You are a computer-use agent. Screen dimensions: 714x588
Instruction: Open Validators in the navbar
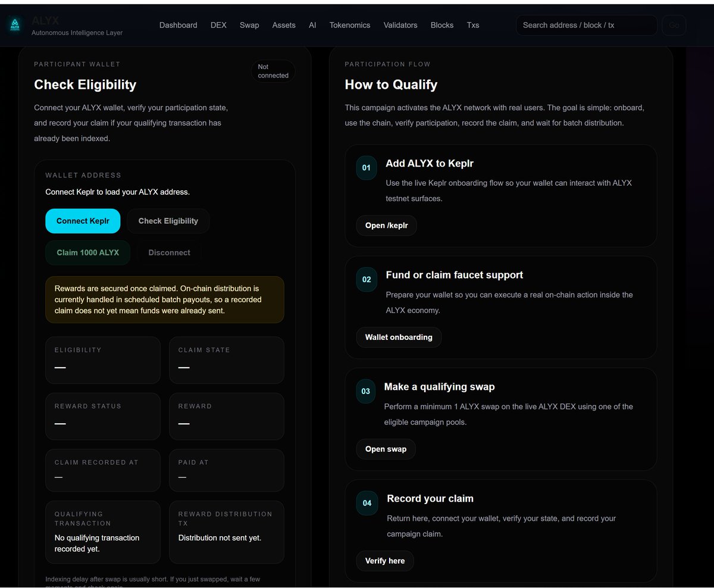[x=400, y=25]
